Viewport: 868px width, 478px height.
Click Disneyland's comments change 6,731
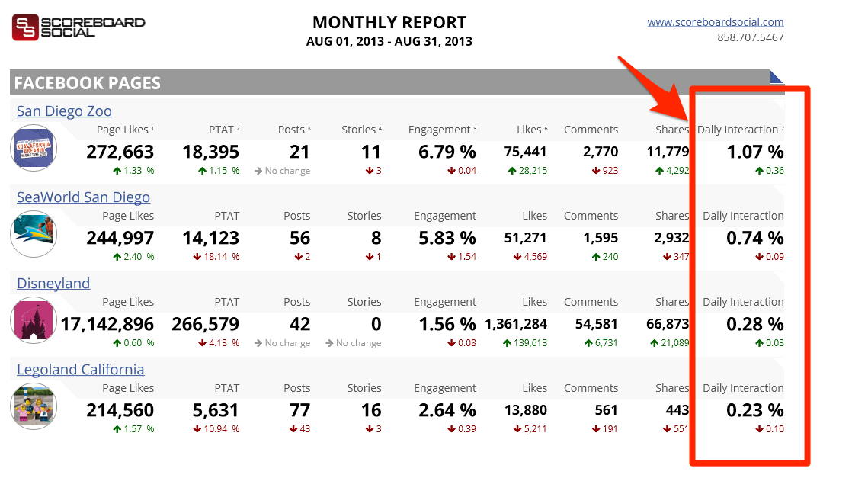601,343
